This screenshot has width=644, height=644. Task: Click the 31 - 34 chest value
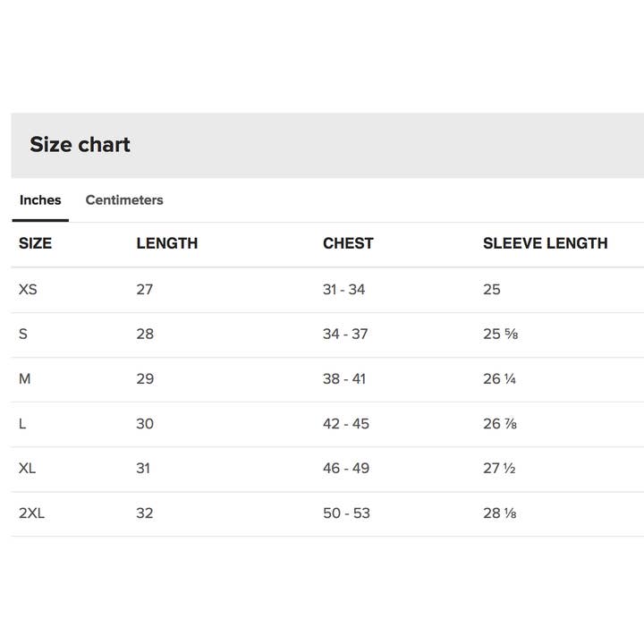point(344,290)
